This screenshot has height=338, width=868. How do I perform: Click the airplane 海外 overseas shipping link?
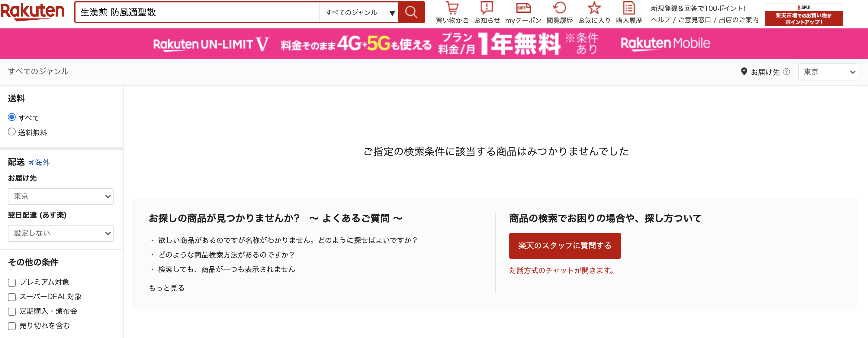coord(39,163)
